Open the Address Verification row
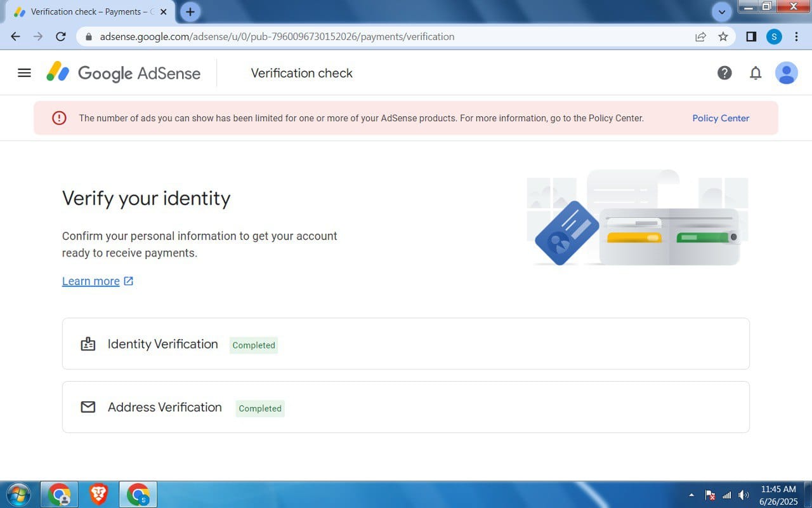This screenshot has height=508, width=812. [406, 407]
